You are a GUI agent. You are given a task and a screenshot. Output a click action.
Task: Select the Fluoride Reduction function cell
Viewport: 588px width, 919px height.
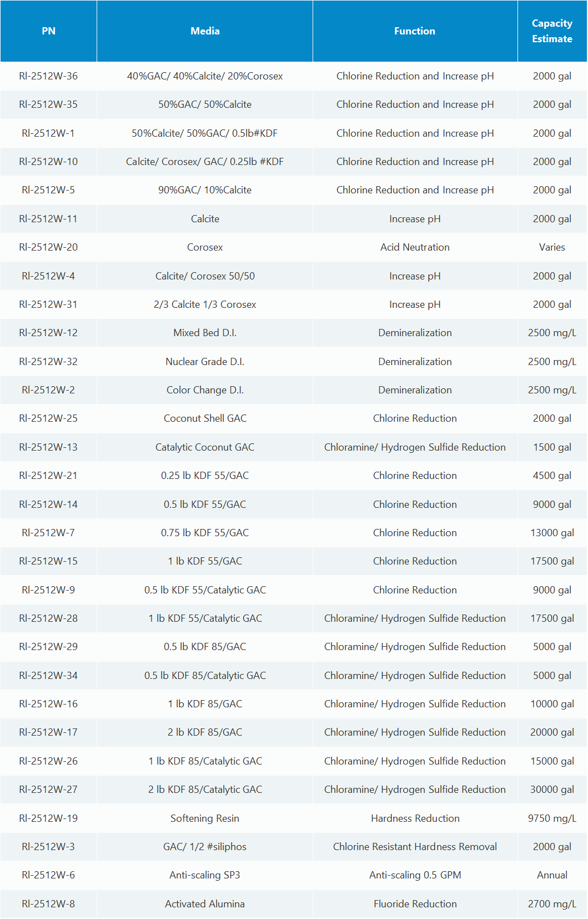click(415, 904)
